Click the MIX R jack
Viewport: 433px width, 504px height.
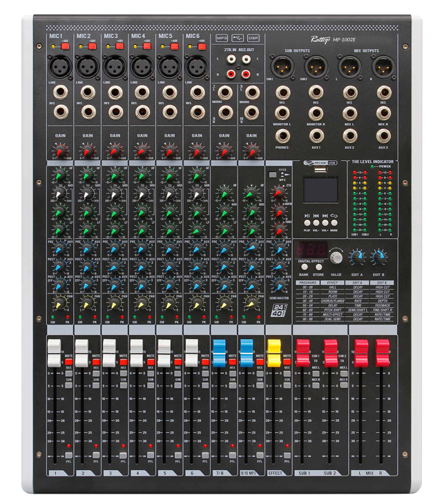383,113
